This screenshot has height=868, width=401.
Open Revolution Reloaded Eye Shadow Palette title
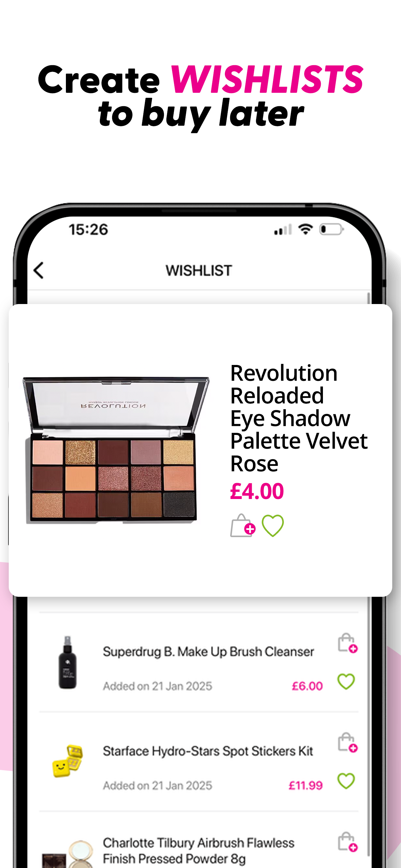tap(299, 418)
